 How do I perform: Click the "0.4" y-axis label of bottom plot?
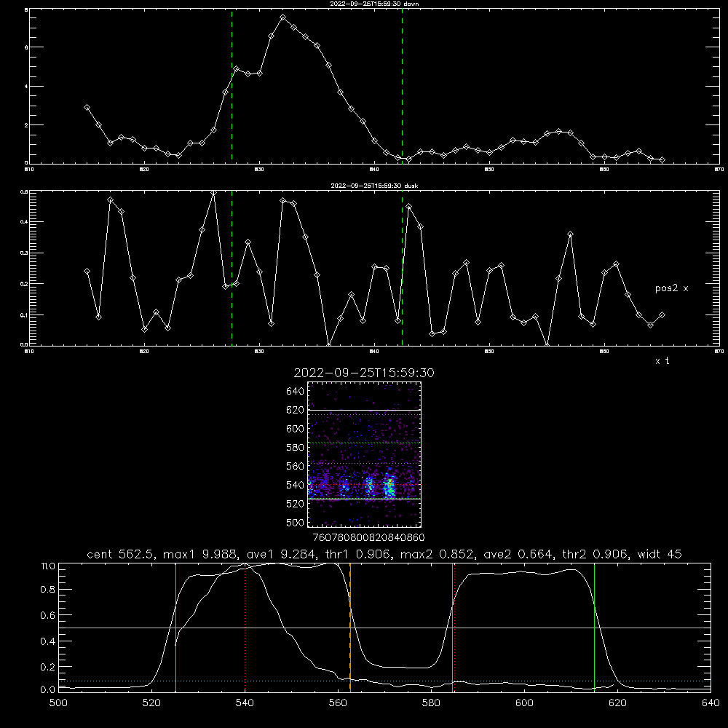point(48,641)
